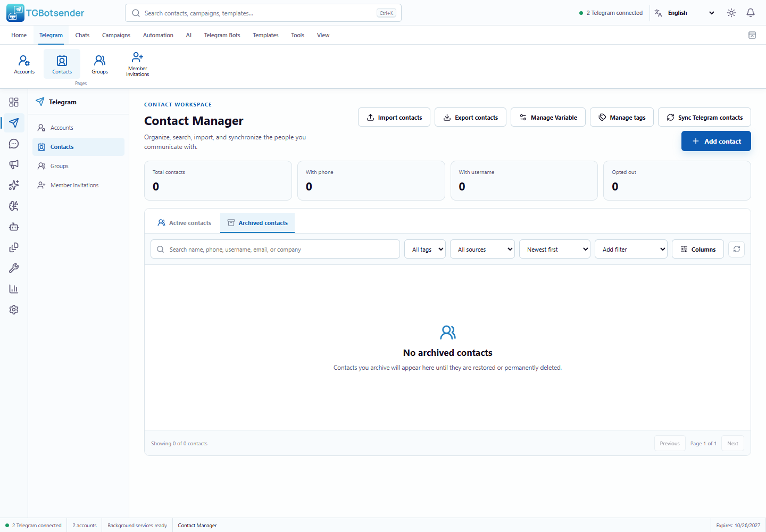
Task: Open the All sources dropdown
Action: pyautogui.click(x=482, y=249)
